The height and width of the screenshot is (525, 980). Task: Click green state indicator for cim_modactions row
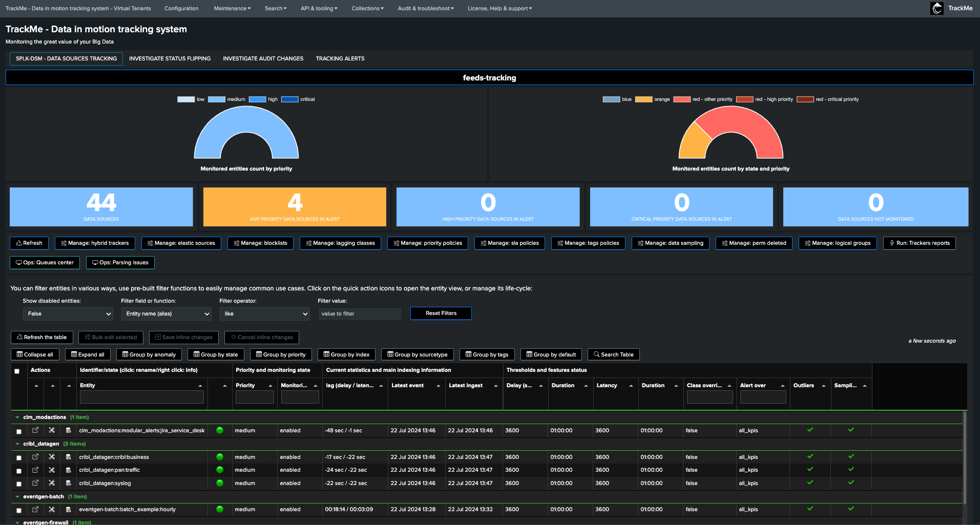point(220,430)
